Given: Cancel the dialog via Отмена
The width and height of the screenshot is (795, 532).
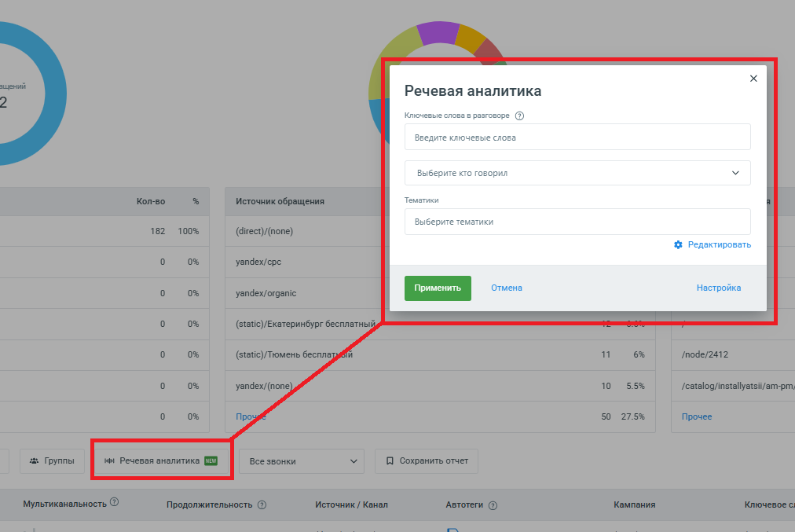Looking at the screenshot, I should [x=507, y=288].
